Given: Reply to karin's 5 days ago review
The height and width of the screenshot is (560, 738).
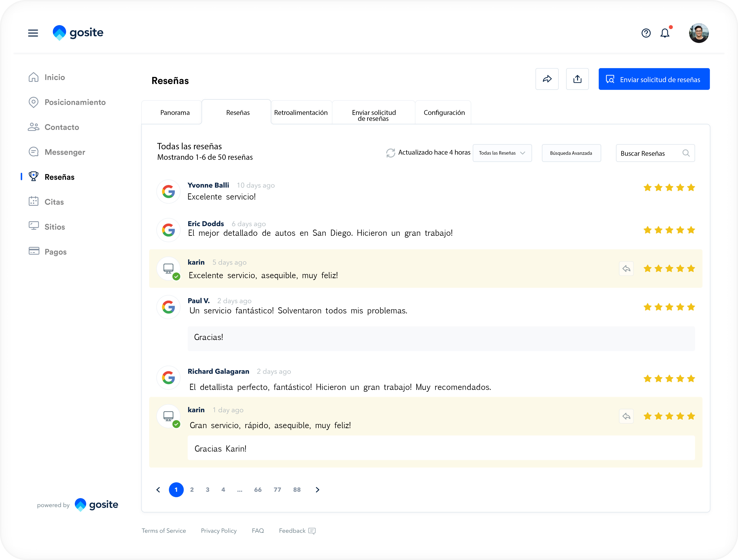Looking at the screenshot, I should tap(626, 269).
